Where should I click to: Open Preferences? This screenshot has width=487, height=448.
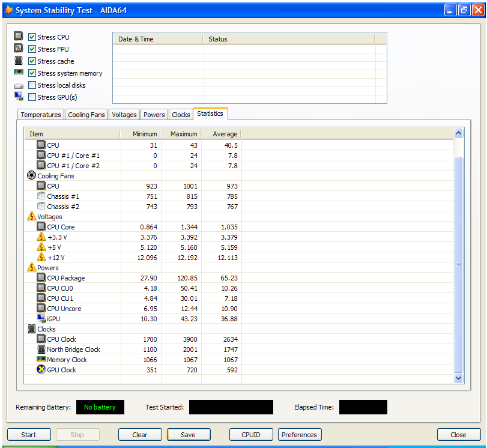coord(300,435)
